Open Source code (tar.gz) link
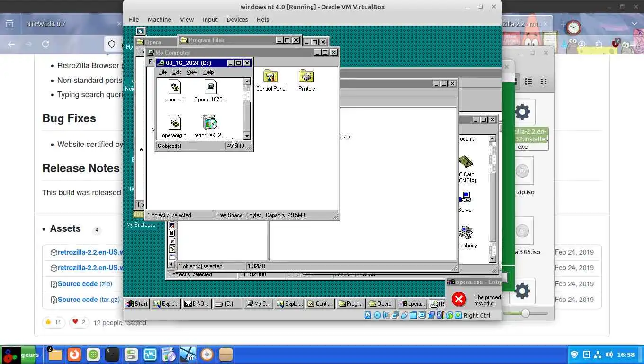The height and width of the screenshot is (364, 644). click(x=89, y=300)
